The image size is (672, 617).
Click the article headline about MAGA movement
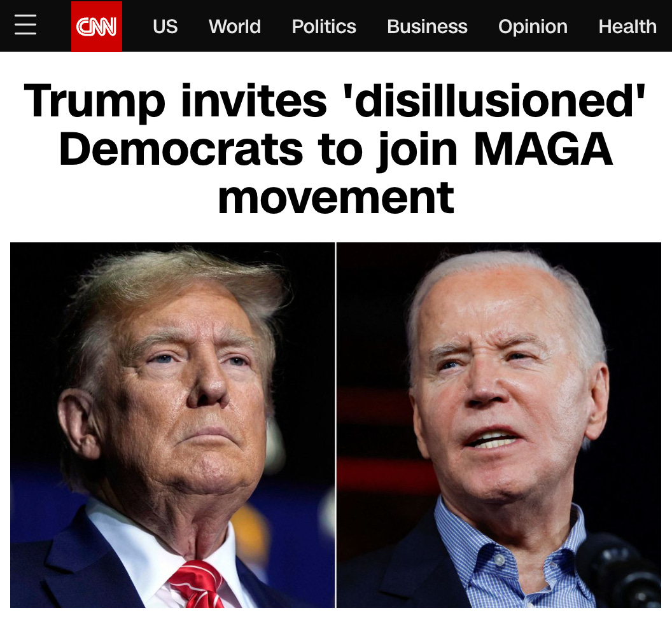[x=335, y=149]
